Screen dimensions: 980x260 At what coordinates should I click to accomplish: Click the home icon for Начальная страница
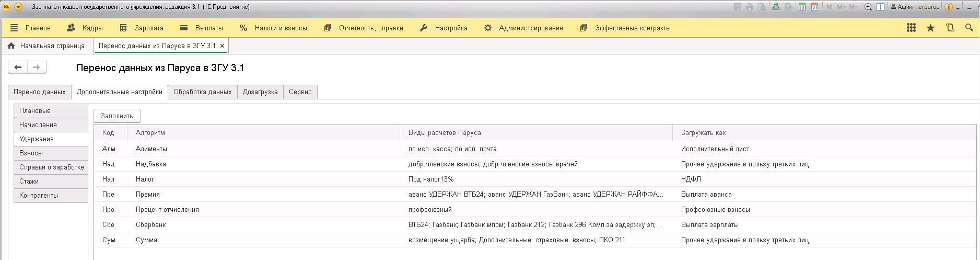pos(11,46)
